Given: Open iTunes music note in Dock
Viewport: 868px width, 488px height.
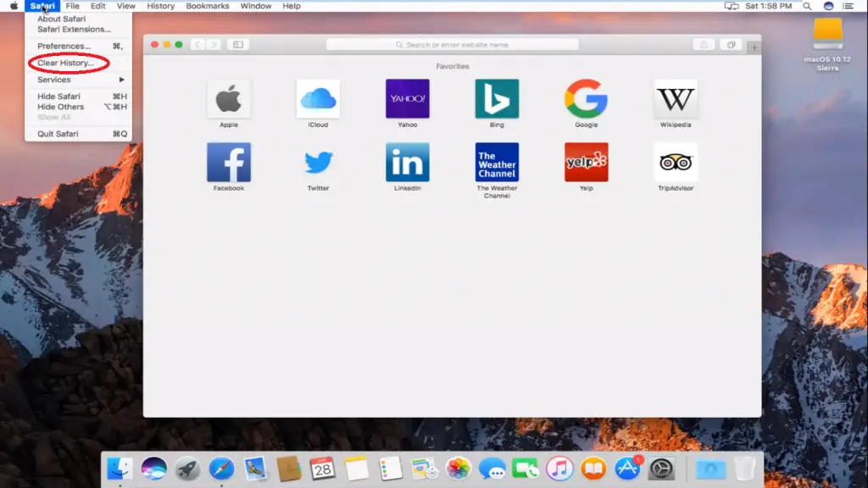Looking at the screenshot, I should pyautogui.click(x=559, y=469).
